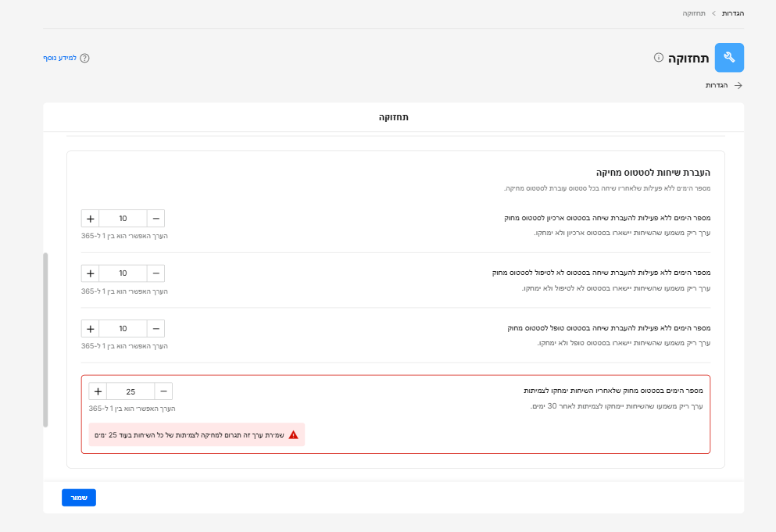The height and width of the screenshot is (532, 776).
Task: Click the לא לטיפול days input field
Action: (123, 273)
